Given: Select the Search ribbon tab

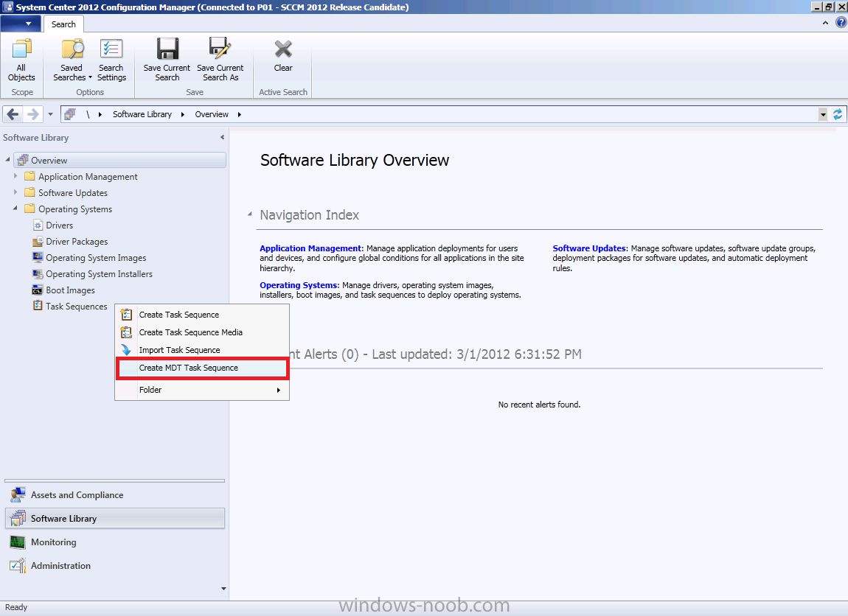Looking at the screenshot, I should [63, 24].
